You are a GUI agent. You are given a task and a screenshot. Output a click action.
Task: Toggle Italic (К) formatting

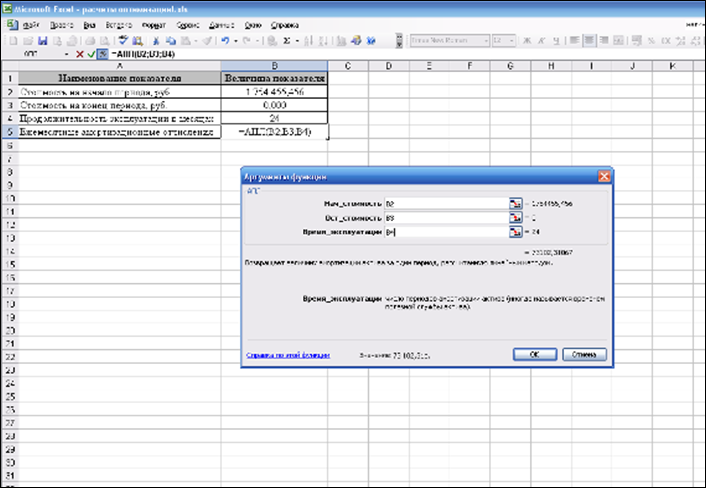541,41
